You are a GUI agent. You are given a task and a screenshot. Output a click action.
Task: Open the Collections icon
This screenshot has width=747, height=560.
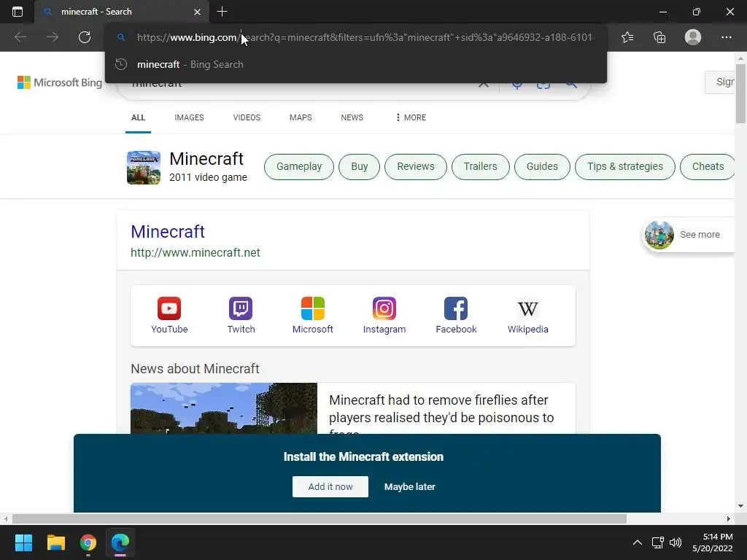(x=659, y=37)
